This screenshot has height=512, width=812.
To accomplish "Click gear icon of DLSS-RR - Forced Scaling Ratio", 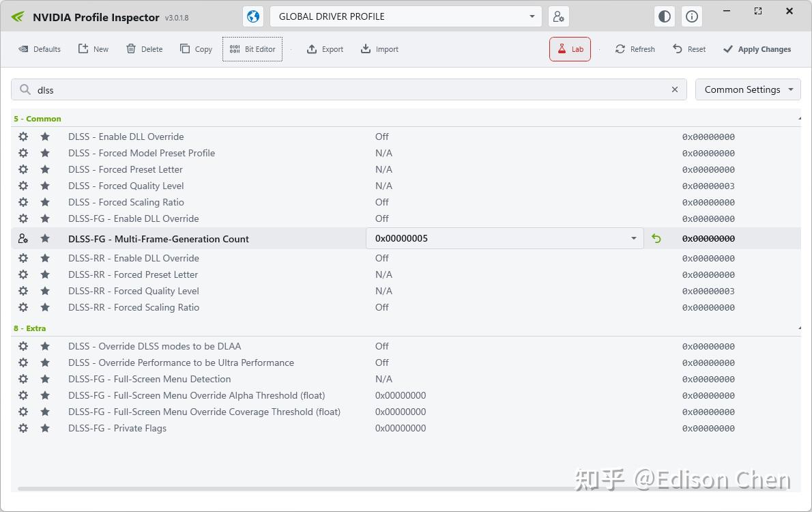I will coord(23,307).
